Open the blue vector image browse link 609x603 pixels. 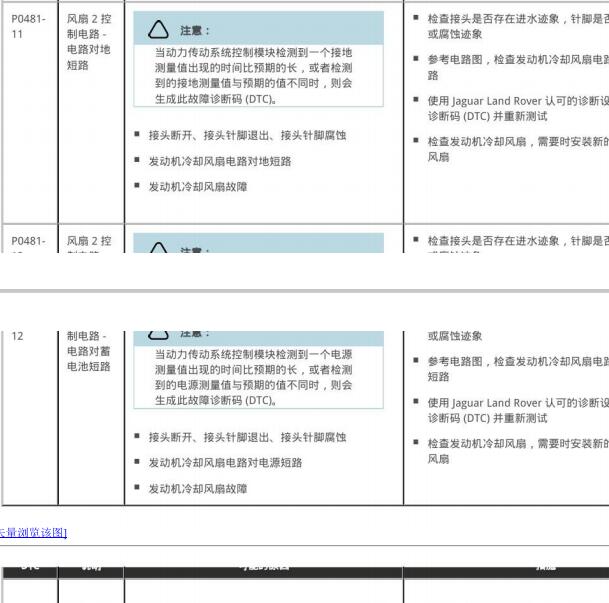pos(33,532)
